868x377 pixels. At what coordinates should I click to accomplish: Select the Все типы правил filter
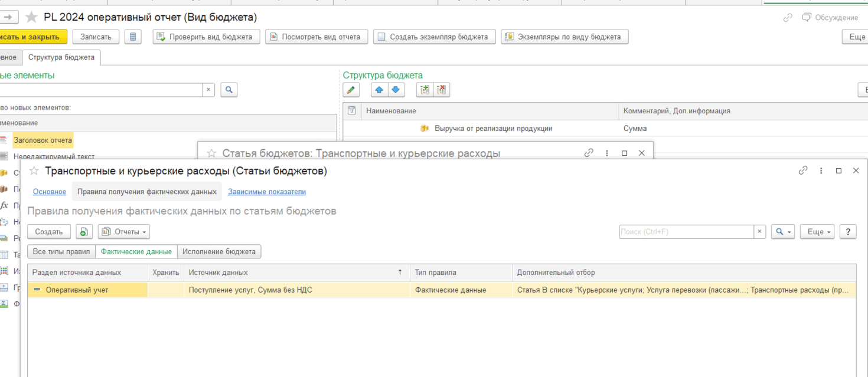(x=61, y=251)
